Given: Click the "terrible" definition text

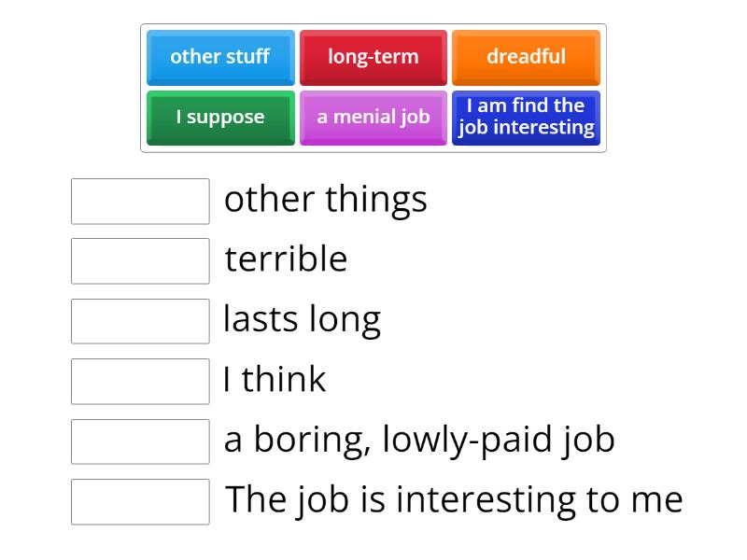Looking at the screenshot, I should point(286,259).
